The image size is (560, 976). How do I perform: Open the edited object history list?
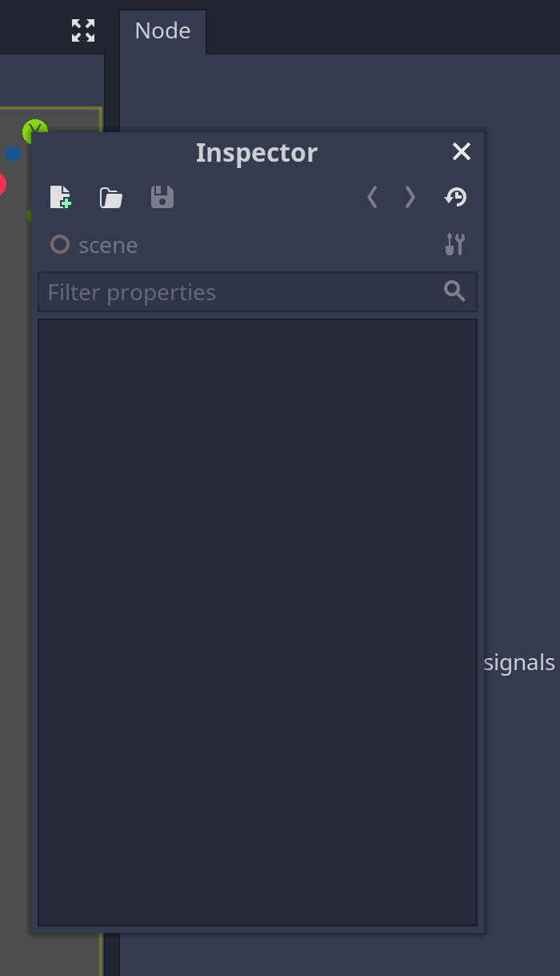[x=455, y=197]
